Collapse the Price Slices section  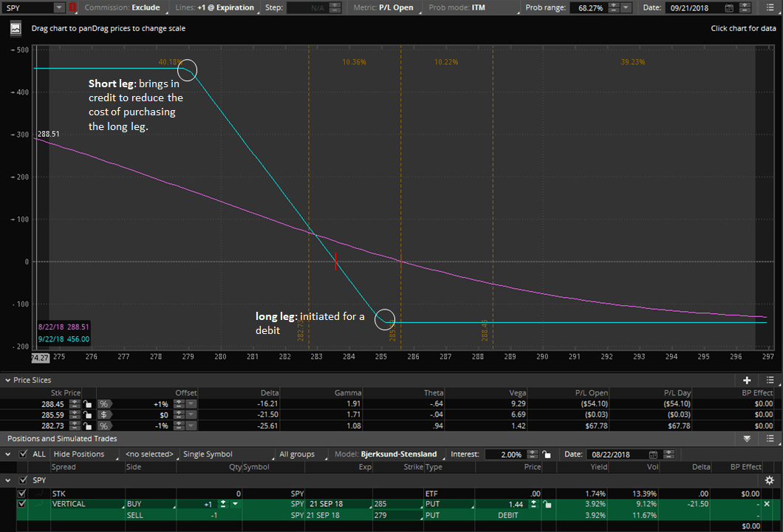pos(7,380)
